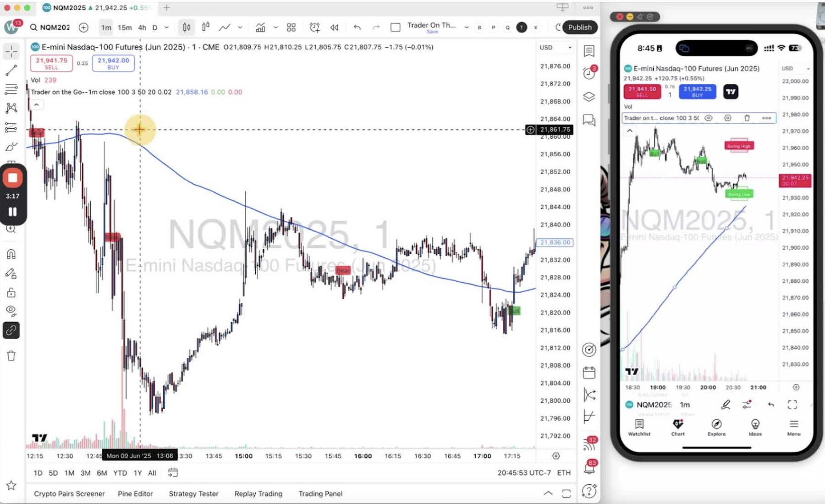Viewport: 825px width, 504px height.
Task: Click the BUY 21,942.00 button
Action: (x=113, y=63)
